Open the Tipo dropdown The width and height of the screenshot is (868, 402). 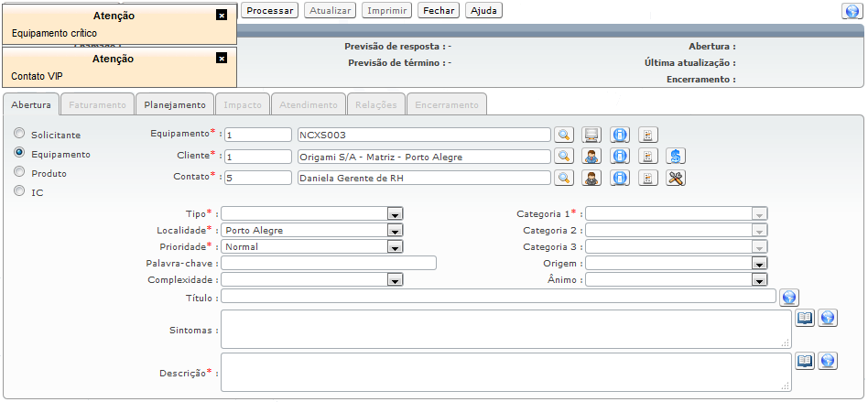[395, 213]
